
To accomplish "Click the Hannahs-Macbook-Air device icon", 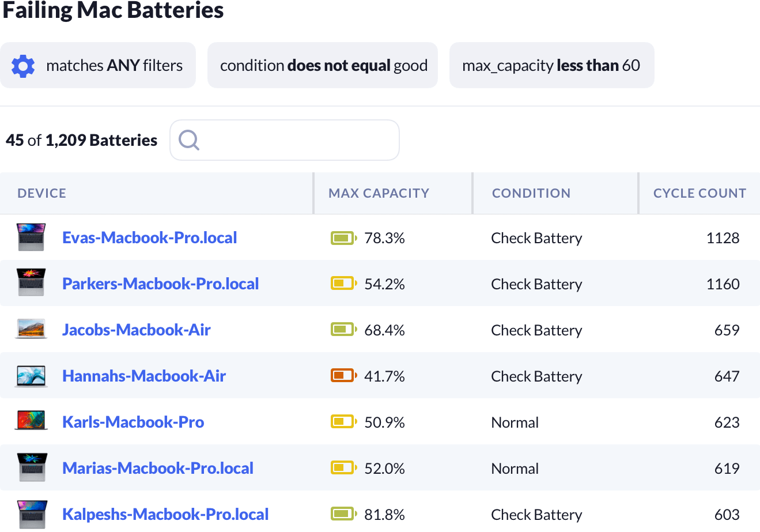I will click(31, 376).
